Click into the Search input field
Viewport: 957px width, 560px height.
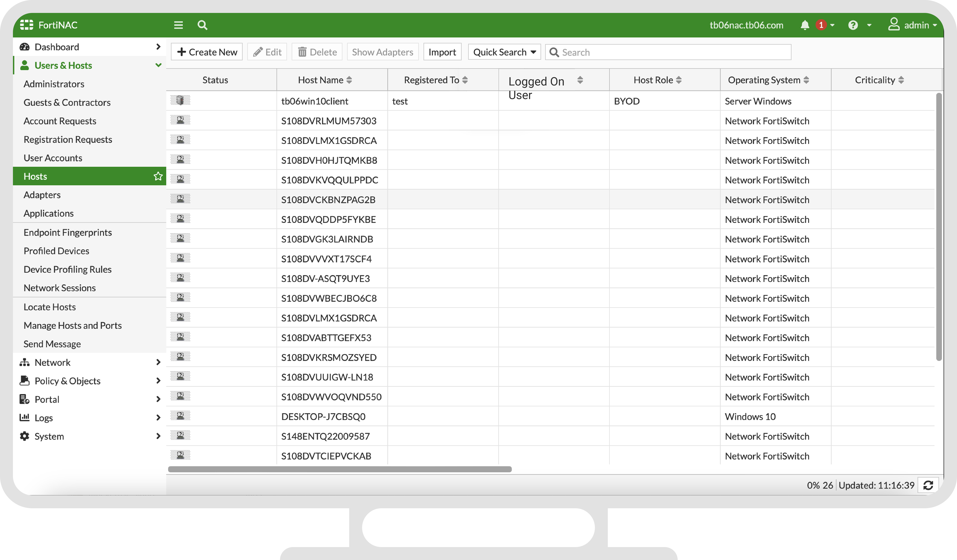click(x=668, y=52)
